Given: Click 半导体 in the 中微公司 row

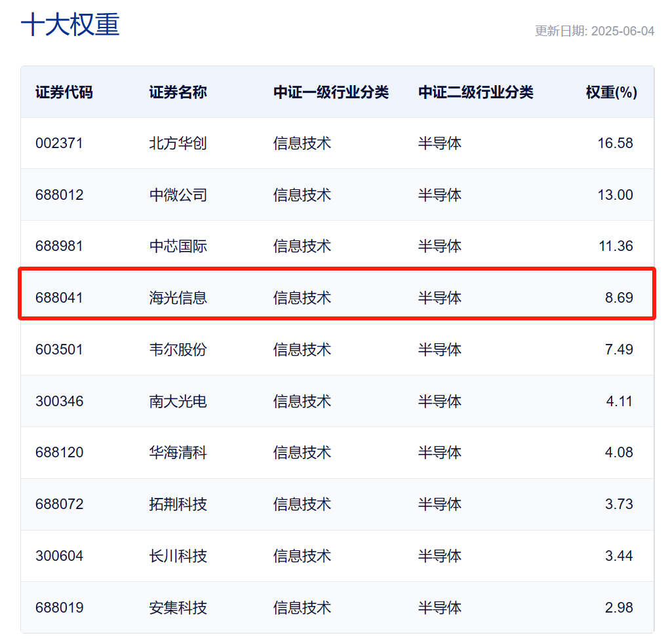Looking at the screenshot, I should point(440,195).
